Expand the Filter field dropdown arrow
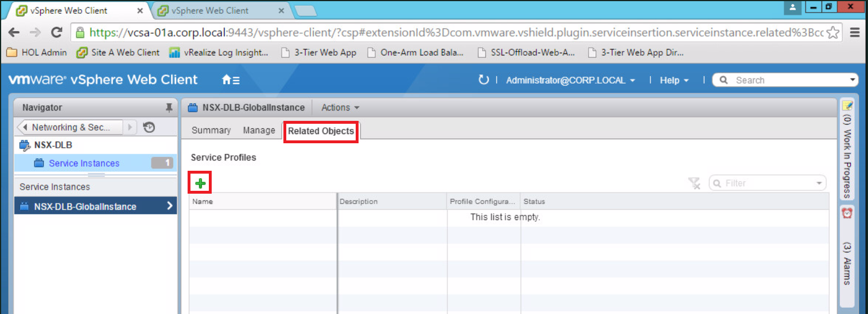The width and height of the screenshot is (868, 314). pyautogui.click(x=819, y=183)
